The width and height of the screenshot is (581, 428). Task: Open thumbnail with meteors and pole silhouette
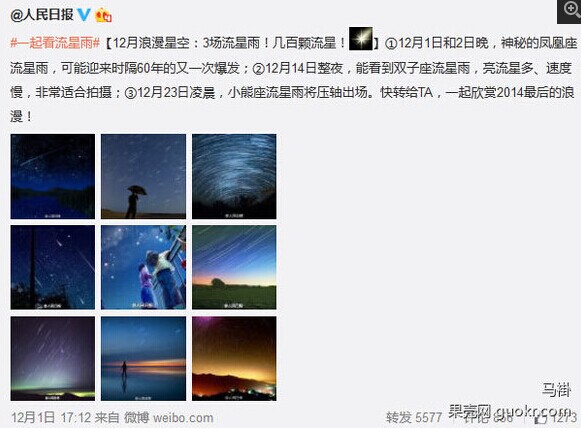tap(53, 267)
